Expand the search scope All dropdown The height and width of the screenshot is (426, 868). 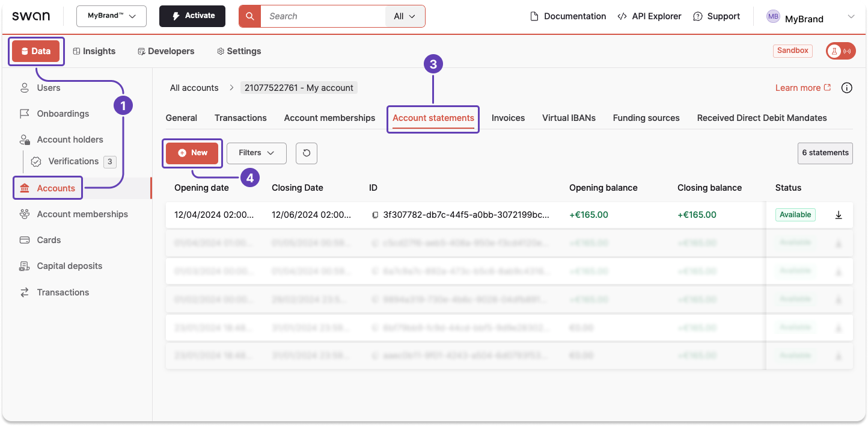click(405, 16)
